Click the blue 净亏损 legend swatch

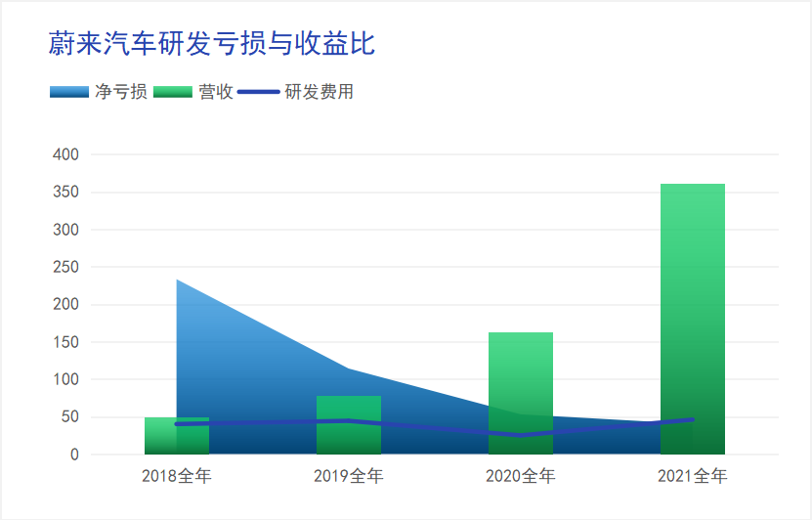point(69,92)
